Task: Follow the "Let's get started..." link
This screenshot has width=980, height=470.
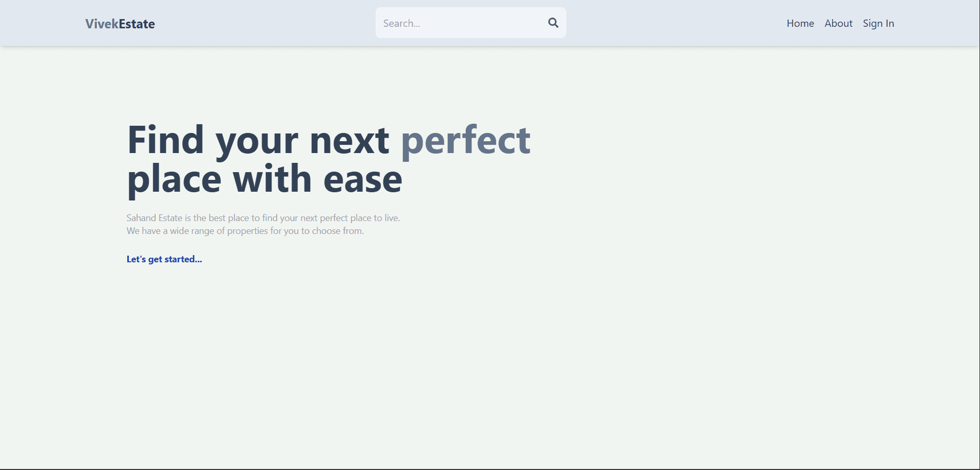Action: [x=164, y=259]
